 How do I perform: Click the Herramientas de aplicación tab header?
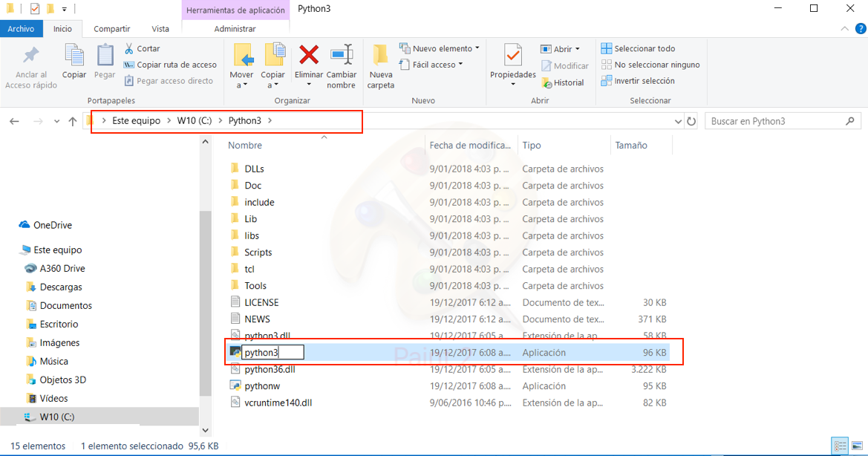(235, 10)
